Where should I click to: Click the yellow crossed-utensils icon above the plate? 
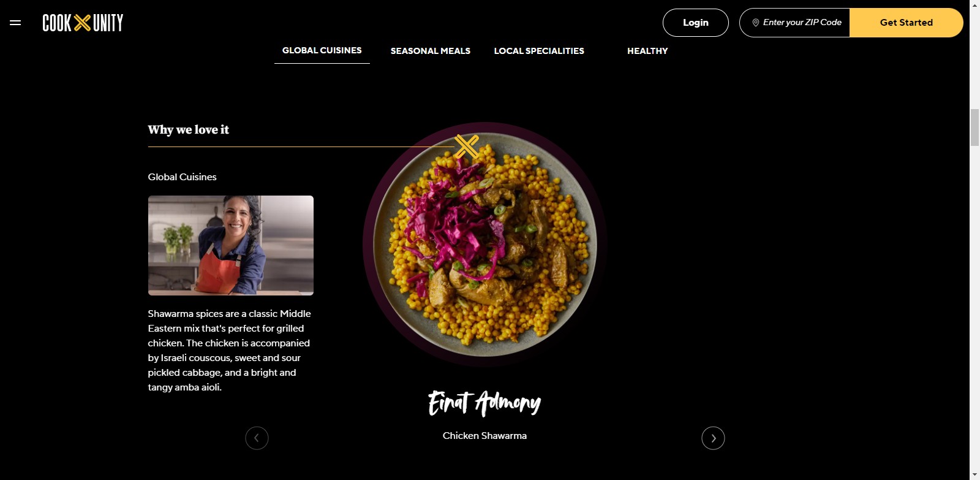pyautogui.click(x=467, y=147)
